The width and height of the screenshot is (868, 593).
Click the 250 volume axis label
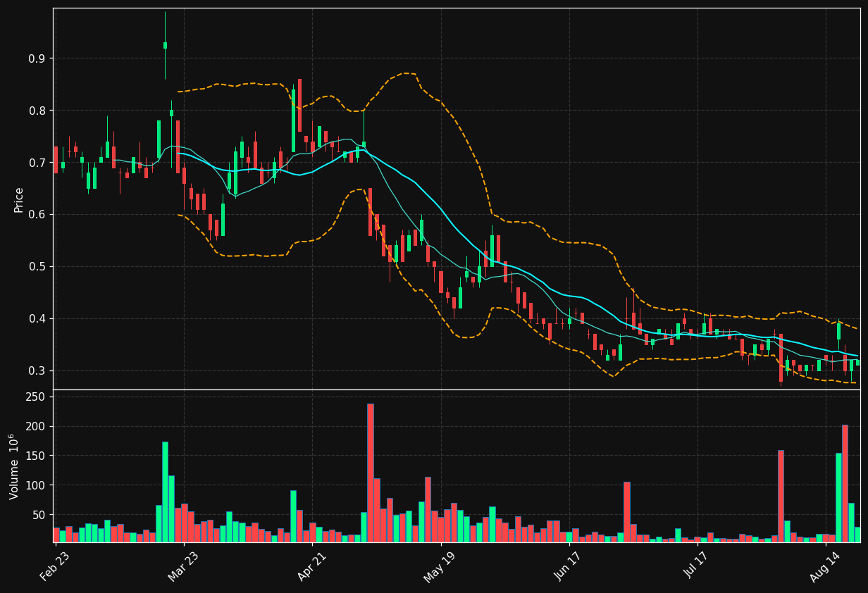coord(37,397)
